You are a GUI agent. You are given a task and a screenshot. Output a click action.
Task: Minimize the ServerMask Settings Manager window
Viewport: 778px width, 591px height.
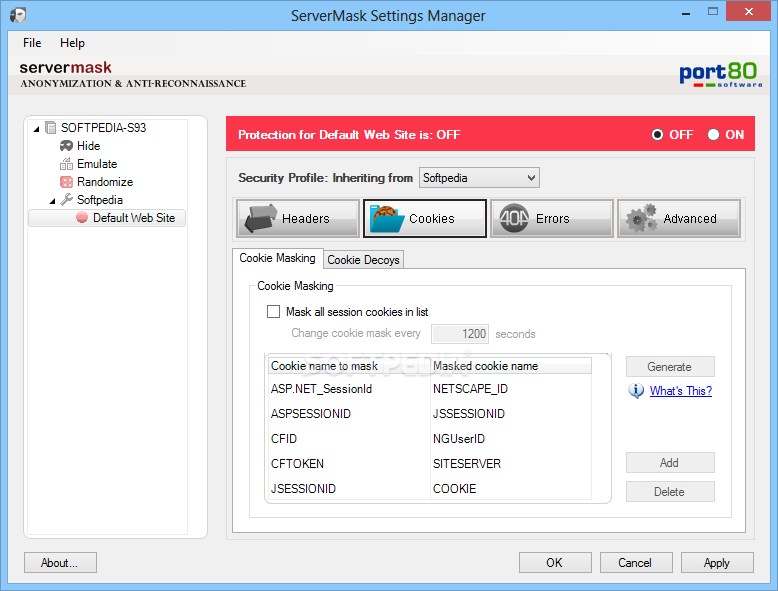[x=686, y=12]
